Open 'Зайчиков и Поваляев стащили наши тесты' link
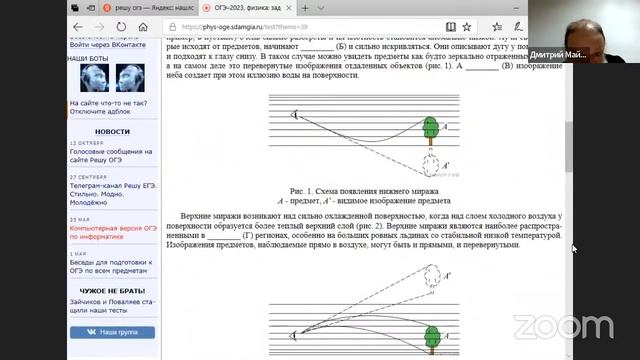640x360 pixels. [112, 306]
